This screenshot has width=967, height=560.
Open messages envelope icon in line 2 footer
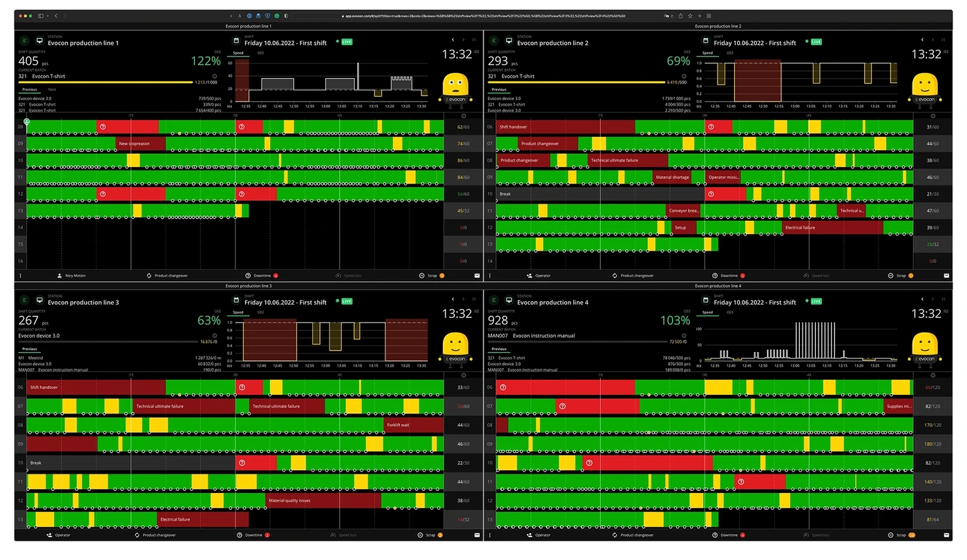[x=946, y=276]
